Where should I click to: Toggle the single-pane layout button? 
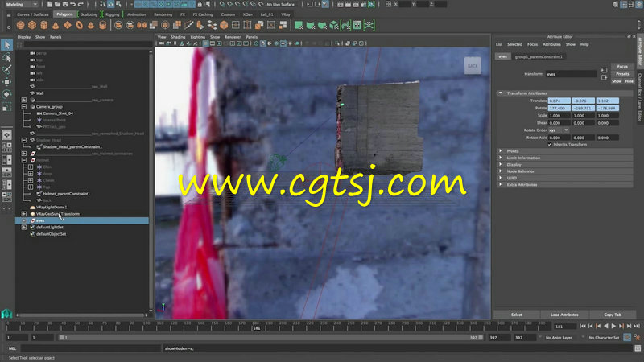pos(6,135)
